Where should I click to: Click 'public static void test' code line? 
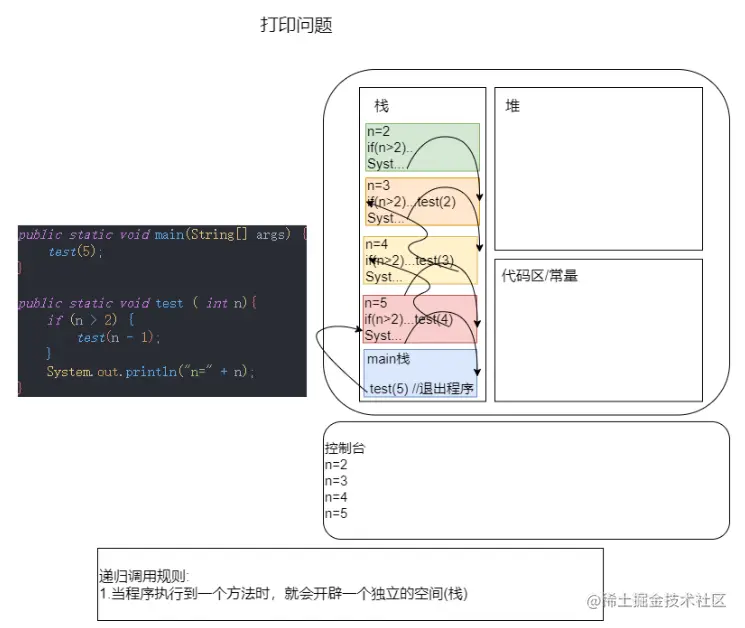click(x=138, y=303)
